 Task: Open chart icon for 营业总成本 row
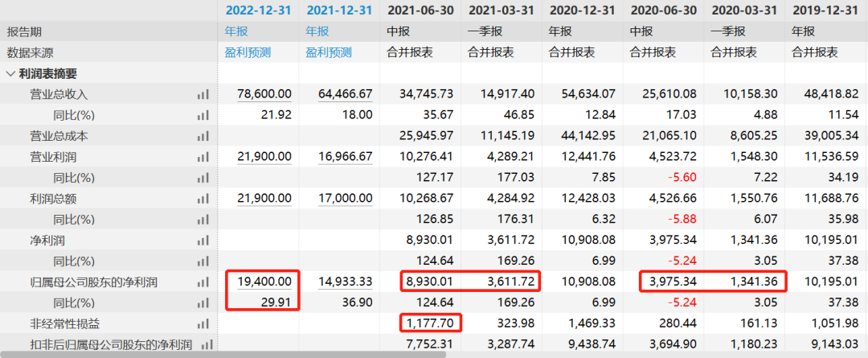[x=203, y=136]
